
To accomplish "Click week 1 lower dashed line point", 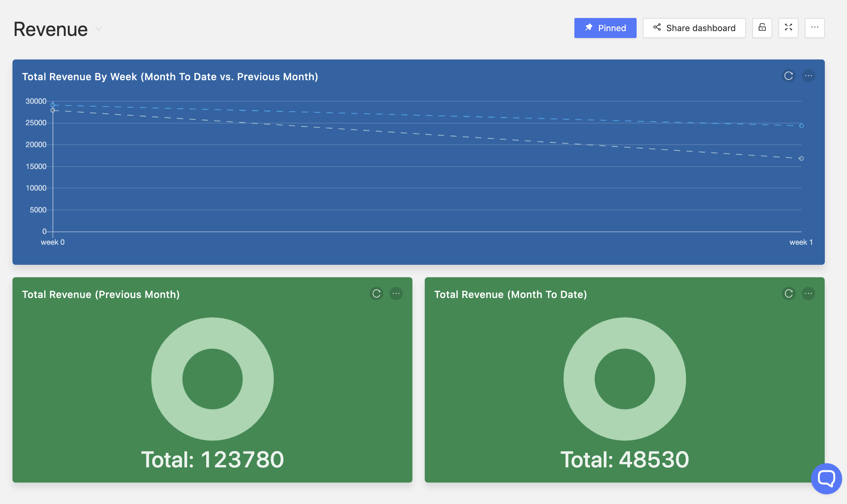I will [x=801, y=159].
